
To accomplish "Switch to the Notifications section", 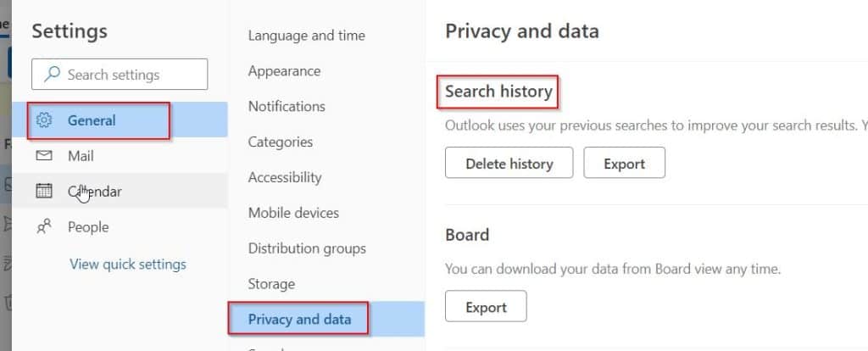I will pos(287,106).
